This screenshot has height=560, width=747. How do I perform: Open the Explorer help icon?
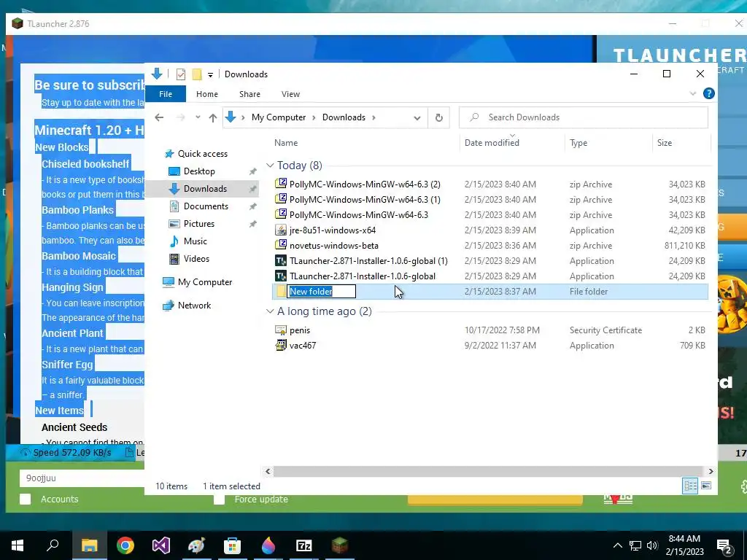tap(709, 94)
